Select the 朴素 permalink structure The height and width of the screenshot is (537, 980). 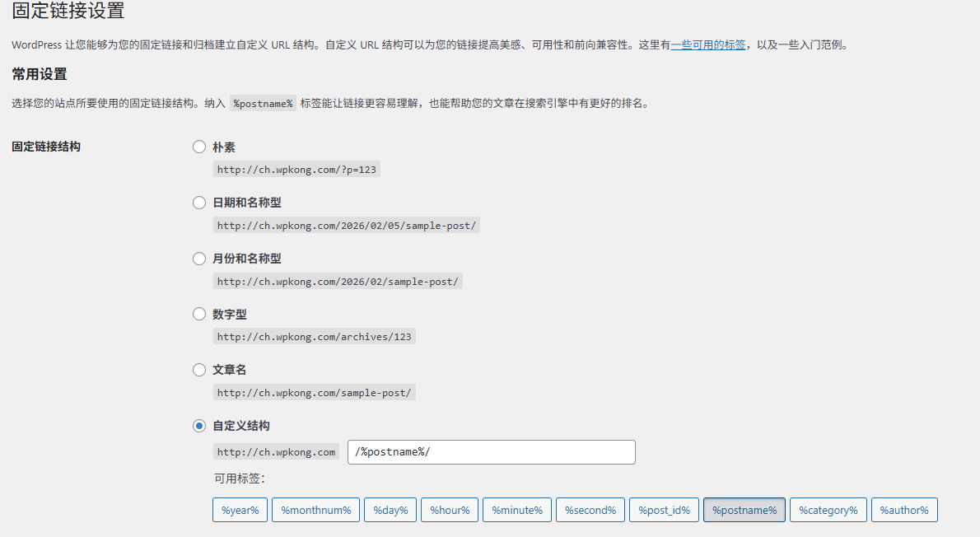tap(198, 147)
